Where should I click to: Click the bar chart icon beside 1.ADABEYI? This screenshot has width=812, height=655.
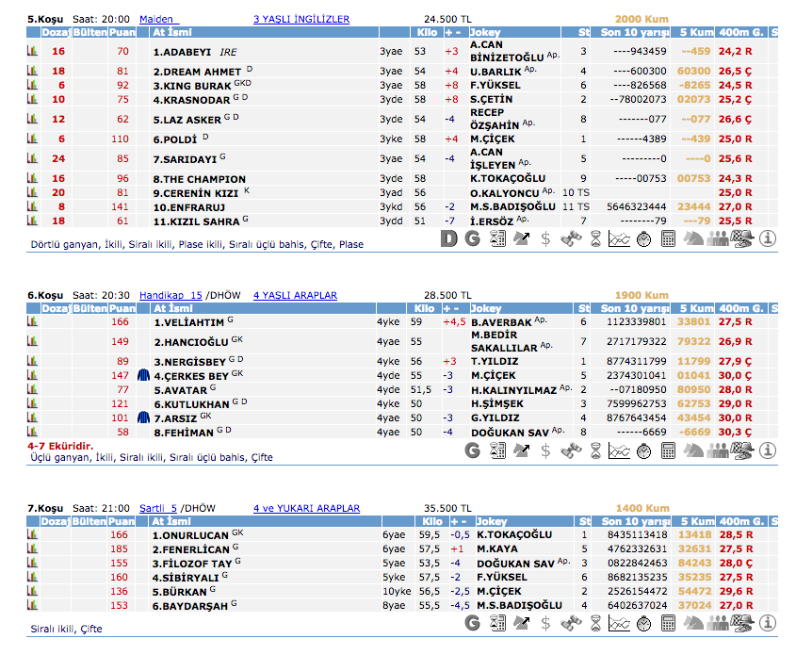click(x=33, y=52)
